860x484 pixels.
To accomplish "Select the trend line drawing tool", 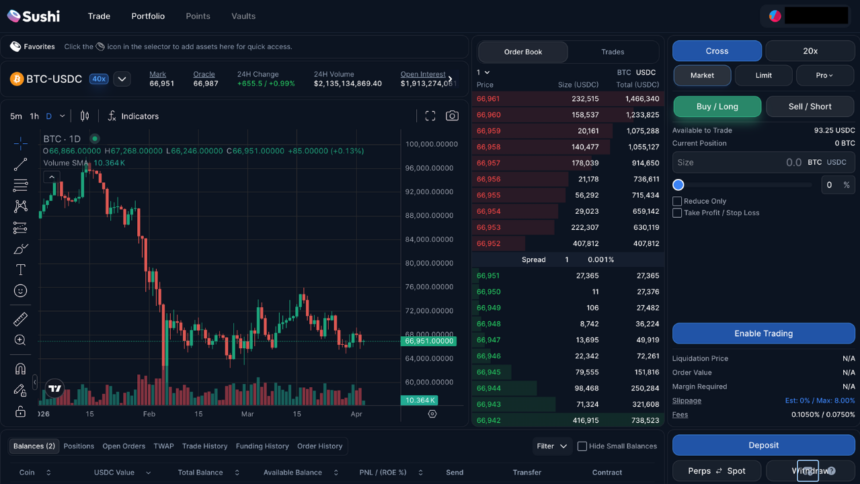I will pyautogui.click(x=20, y=164).
